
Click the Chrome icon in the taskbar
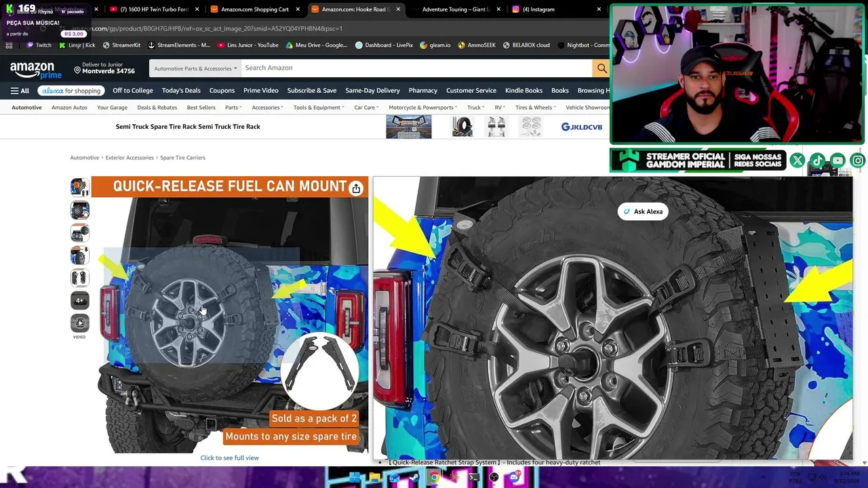click(434, 478)
